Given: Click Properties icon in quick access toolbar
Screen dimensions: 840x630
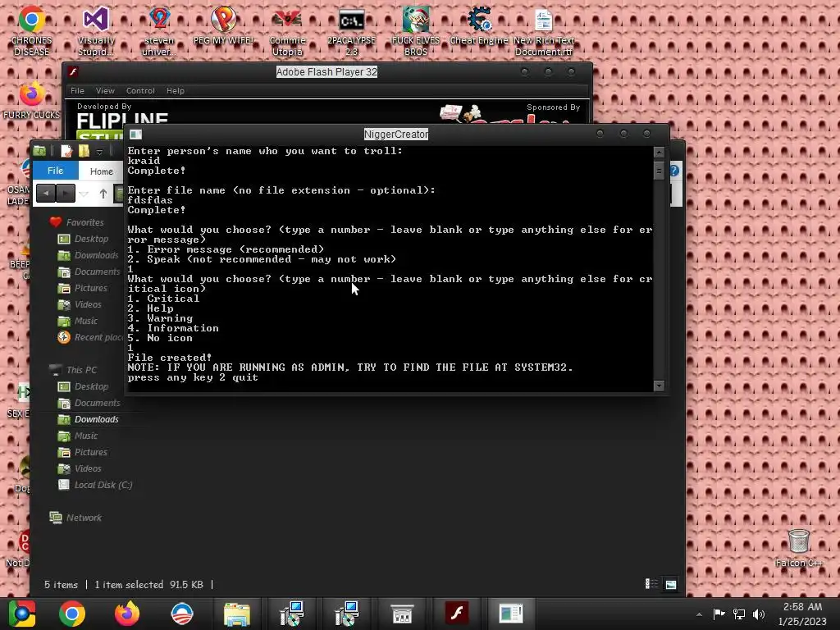Looking at the screenshot, I should [66, 151].
